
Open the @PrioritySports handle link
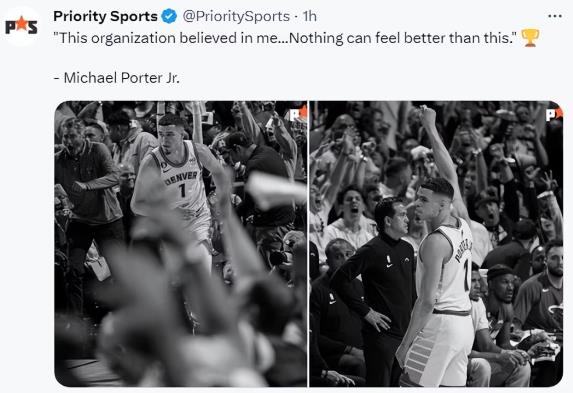tap(236, 16)
